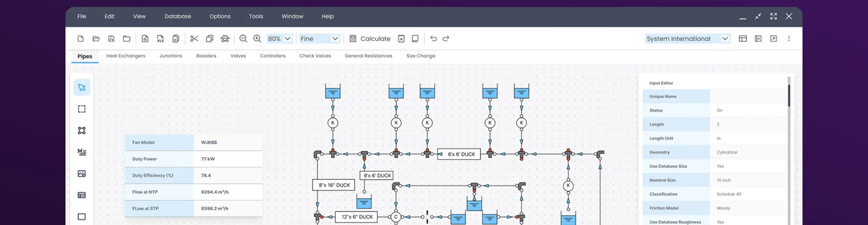Open the 80% zoom level dropdown
This screenshot has width=868, height=225.
tap(279, 38)
